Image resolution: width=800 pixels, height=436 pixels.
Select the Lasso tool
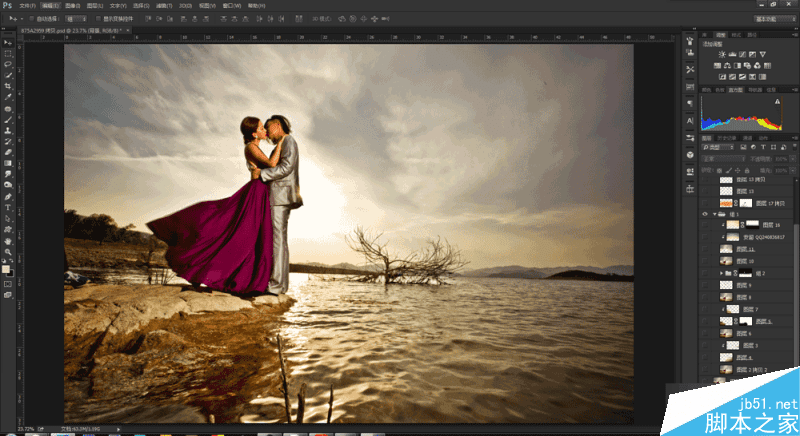tap(8, 64)
